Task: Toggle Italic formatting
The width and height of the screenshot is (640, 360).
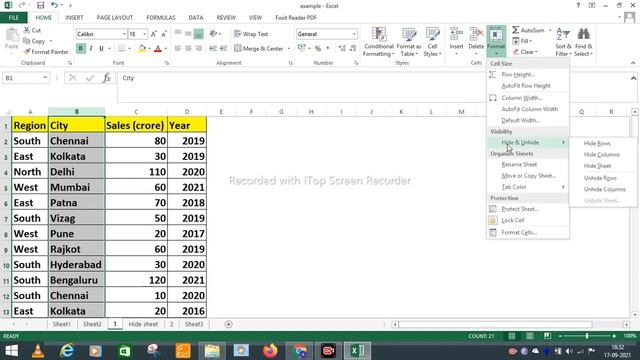Action: click(x=91, y=49)
